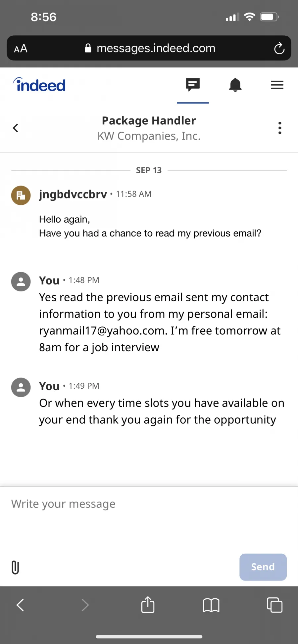
Task: Select the Package Handler conversation title
Action: (149, 121)
